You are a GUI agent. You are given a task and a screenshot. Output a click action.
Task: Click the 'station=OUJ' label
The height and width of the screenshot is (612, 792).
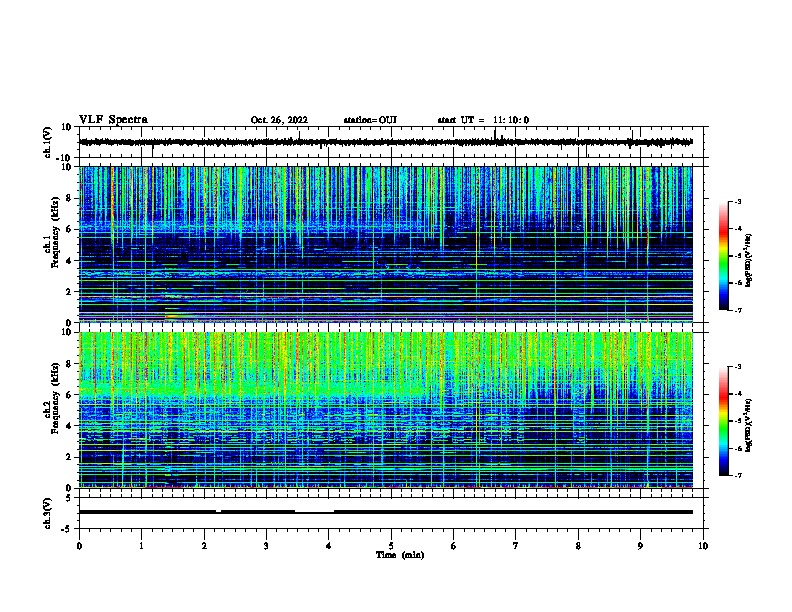[x=370, y=120]
